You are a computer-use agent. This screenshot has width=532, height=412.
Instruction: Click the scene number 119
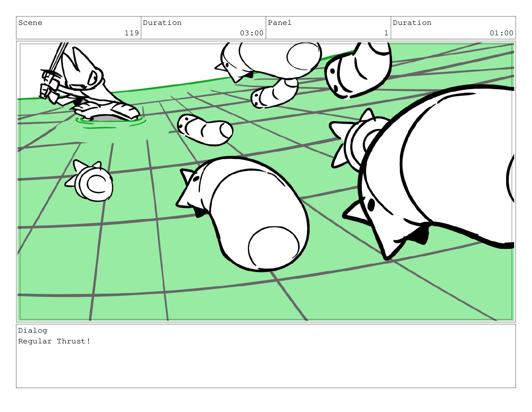click(x=131, y=33)
